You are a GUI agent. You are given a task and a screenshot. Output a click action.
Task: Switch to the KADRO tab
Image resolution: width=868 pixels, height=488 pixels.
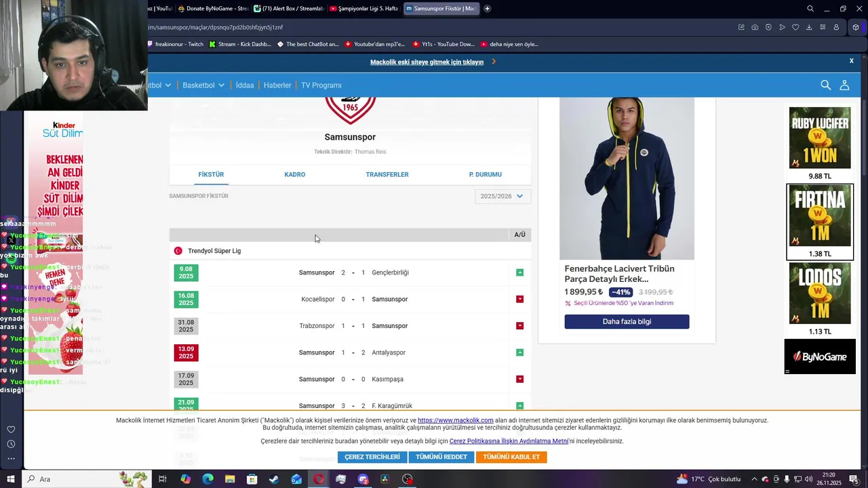click(295, 174)
